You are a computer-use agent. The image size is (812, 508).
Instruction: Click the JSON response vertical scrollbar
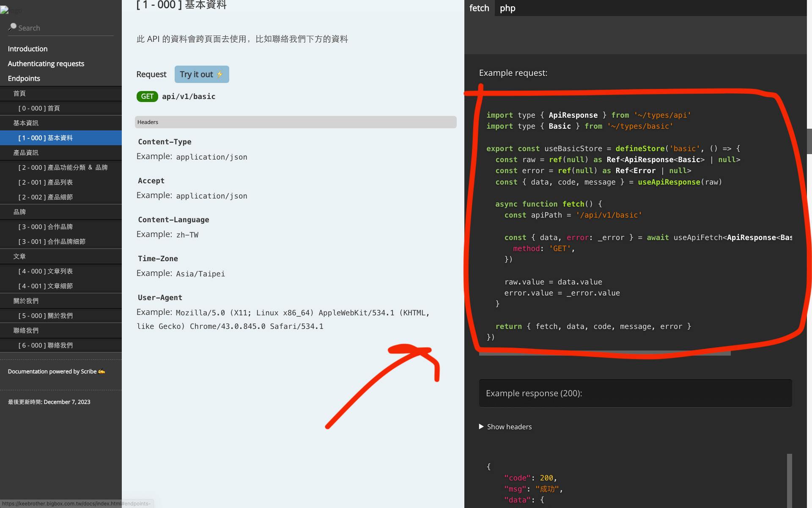click(789, 480)
